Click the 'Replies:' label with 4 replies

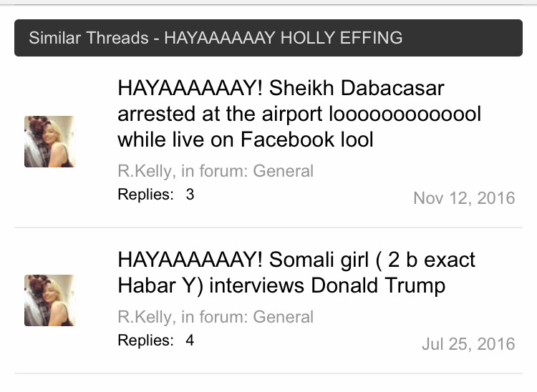tap(146, 340)
